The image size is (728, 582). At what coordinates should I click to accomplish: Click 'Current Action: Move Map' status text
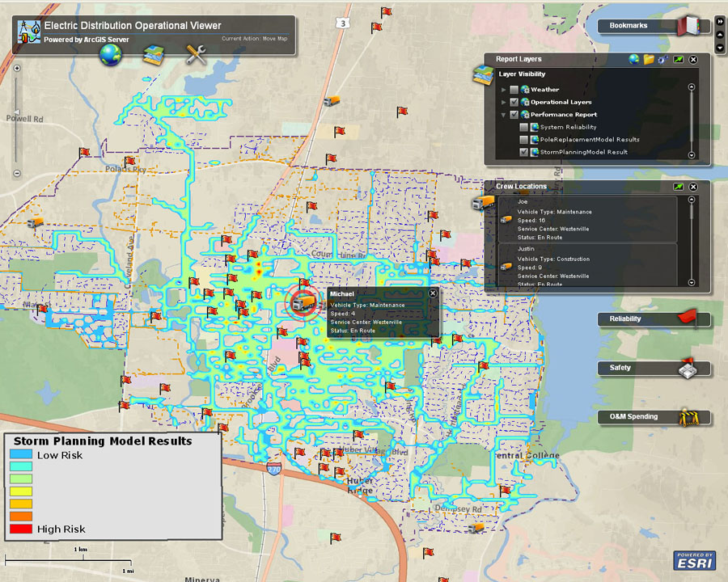[255, 39]
